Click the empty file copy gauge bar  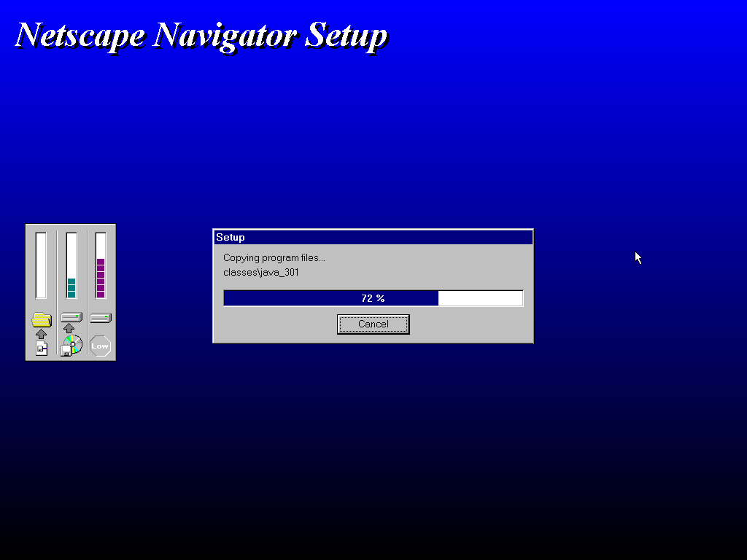coord(41,265)
